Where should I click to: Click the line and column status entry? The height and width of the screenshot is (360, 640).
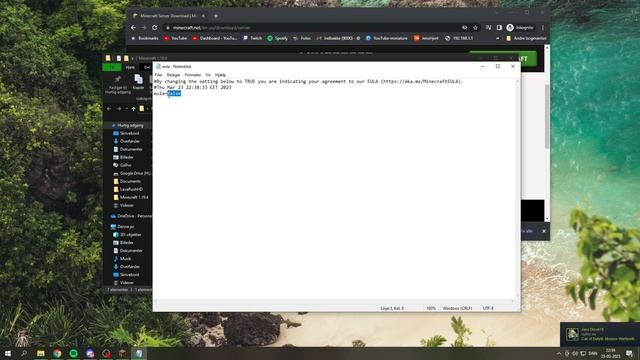[392, 308]
